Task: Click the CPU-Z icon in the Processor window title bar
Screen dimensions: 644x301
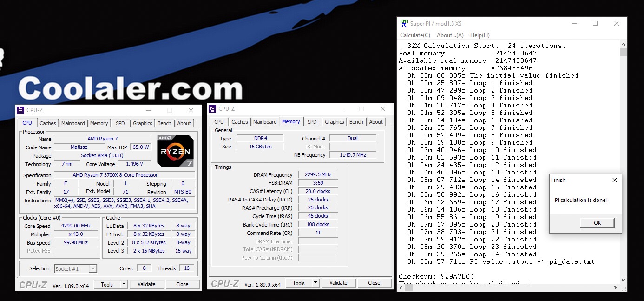Action: click(20, 110)
